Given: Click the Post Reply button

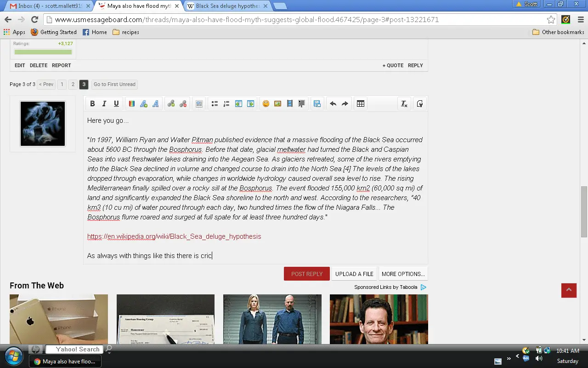Looking at the screenshot, I should coord(307,274).
